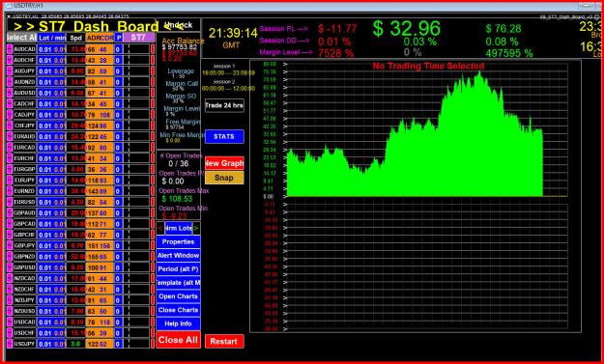Image resolution: width=604 pixels, height=364 pixels.
Task: Click the 21:39:14 GMT clock
Action: [x=233, y=34]
